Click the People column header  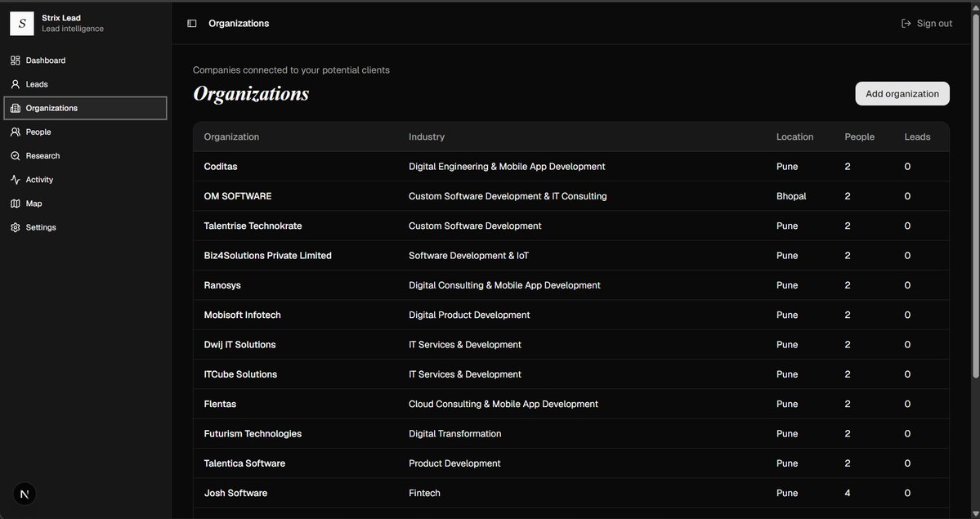[859, 137]
